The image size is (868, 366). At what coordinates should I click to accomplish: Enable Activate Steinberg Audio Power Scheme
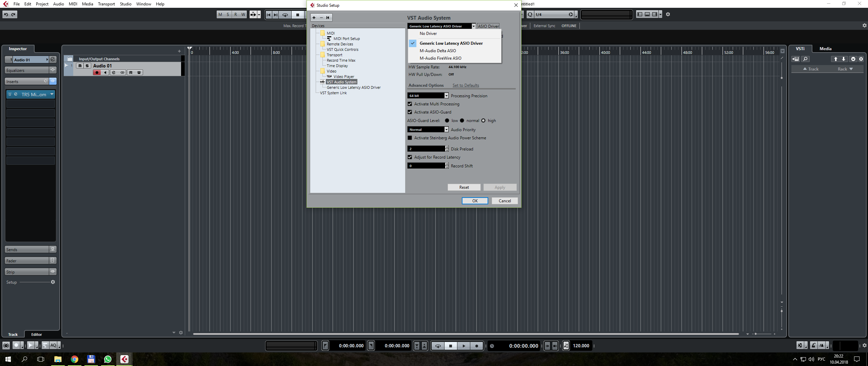410,138
